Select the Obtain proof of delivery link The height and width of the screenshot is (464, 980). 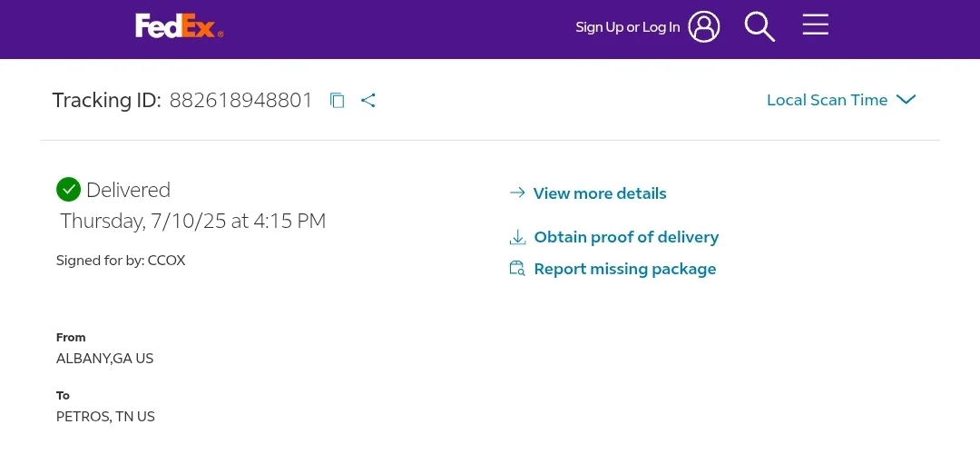click(x=626, y=237)
